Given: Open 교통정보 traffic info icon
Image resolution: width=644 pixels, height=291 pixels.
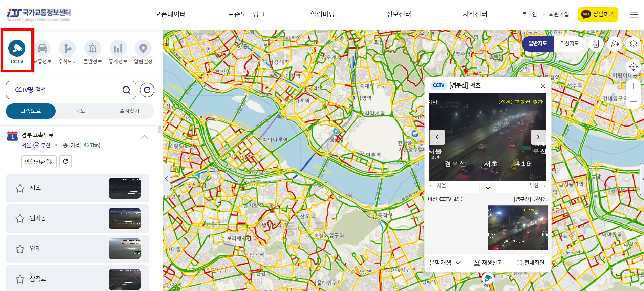Looking at the screenshot, I should tap(42, 52).
